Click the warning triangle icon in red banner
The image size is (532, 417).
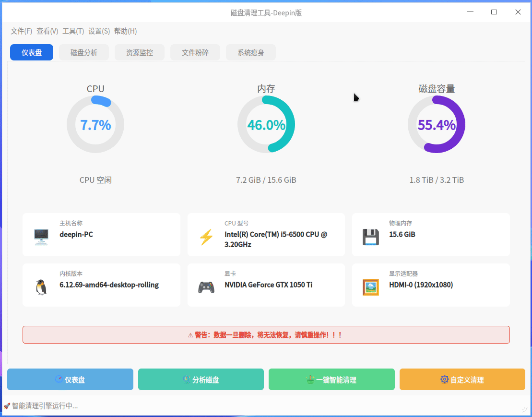pos(190,335)
